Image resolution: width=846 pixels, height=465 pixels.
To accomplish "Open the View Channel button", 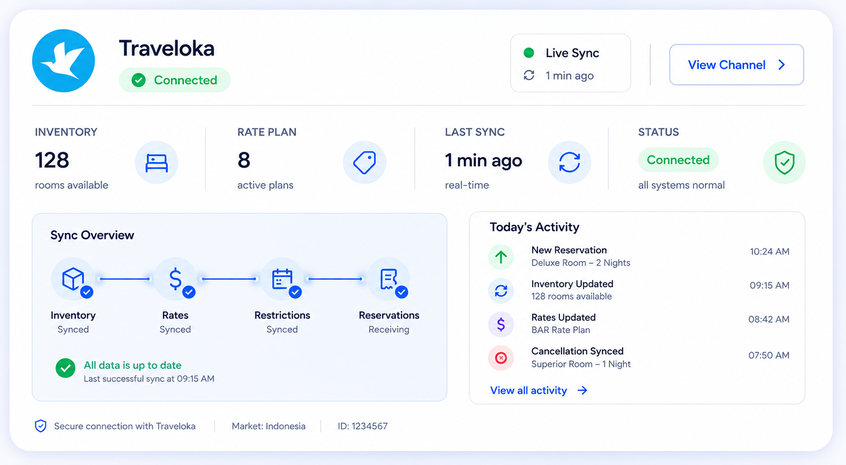I will 736,65.
